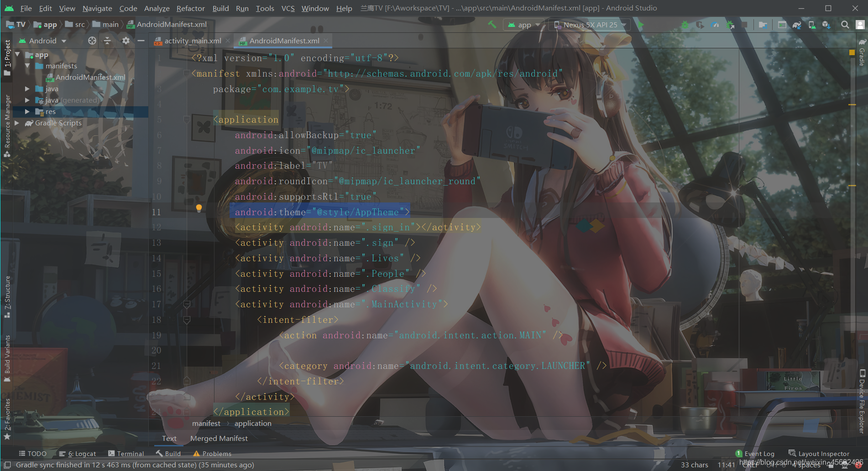Close the AndroidManifest.xml tab

tap(326, 41)
